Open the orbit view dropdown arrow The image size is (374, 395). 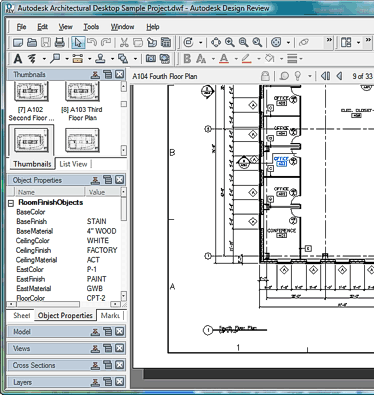[x=288, y=43]
